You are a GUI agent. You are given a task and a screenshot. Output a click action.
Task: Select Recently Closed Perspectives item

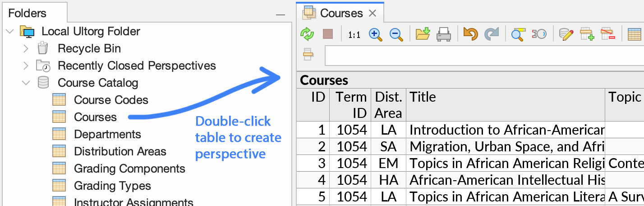click(137, 66)
